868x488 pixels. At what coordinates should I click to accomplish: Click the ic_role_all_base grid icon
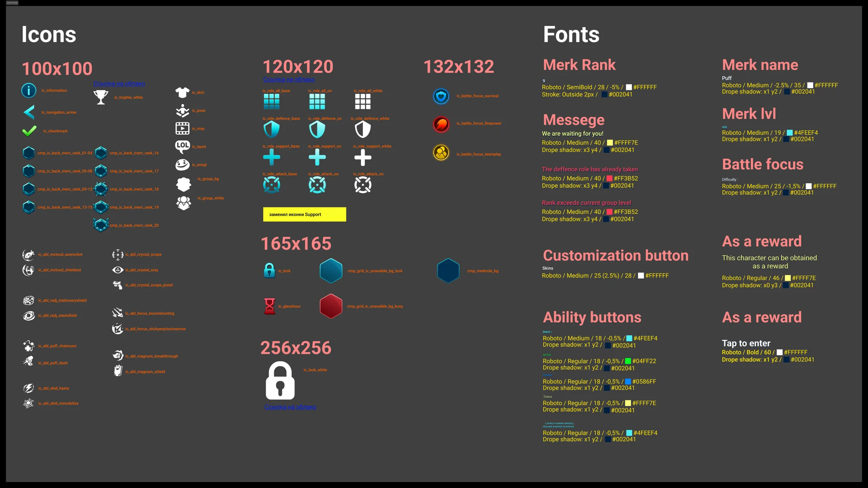pos(272,102)
